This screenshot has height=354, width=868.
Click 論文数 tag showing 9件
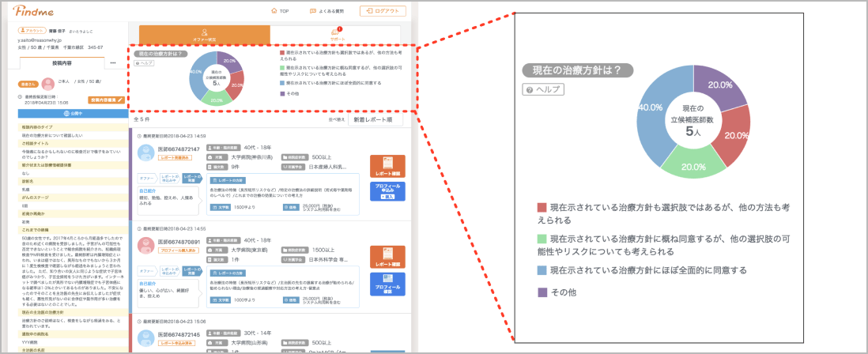point(217,166)
